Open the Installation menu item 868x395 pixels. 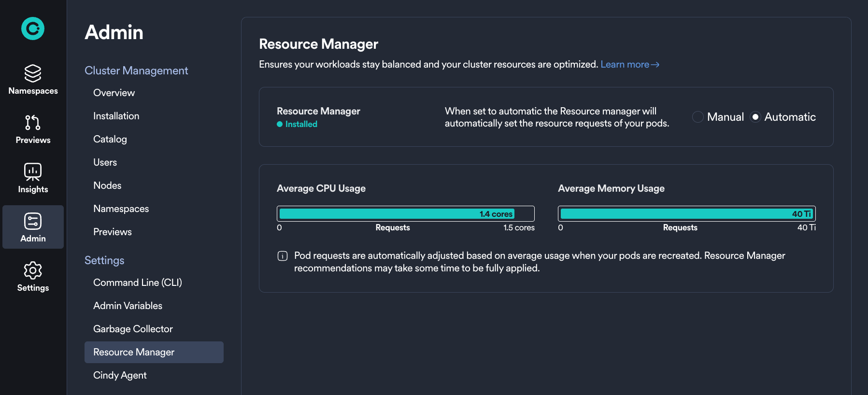(x=116, y=116)
